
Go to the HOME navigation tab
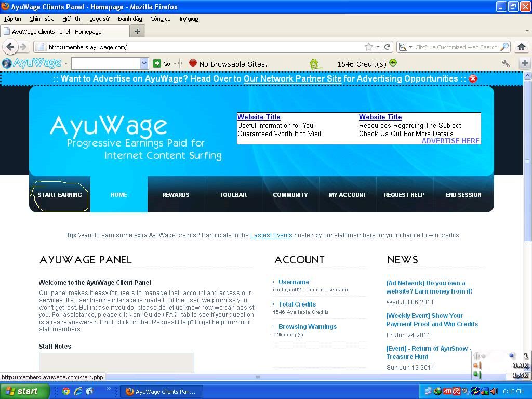click(x=119, y=195)
